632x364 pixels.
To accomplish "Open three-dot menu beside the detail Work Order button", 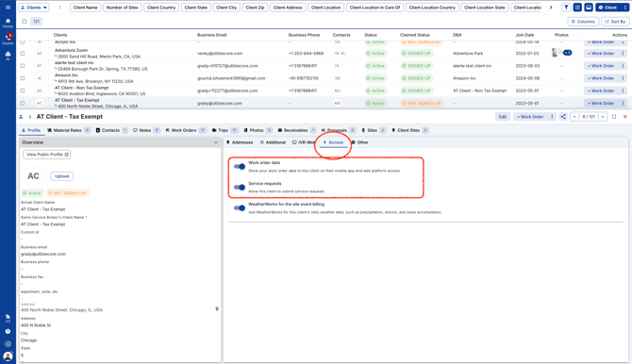I will point(552,117).
